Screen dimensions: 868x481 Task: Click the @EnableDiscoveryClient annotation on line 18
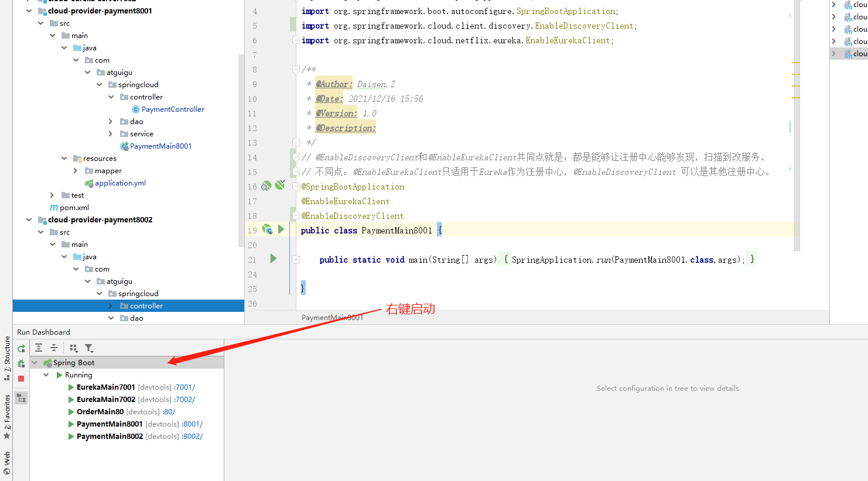353,216
